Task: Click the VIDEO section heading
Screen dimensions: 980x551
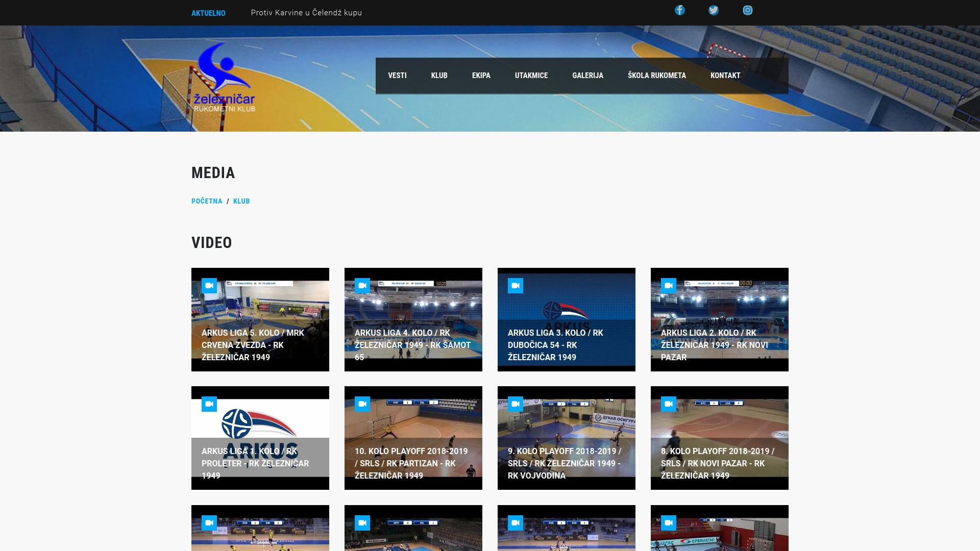Action: point(211,243)
